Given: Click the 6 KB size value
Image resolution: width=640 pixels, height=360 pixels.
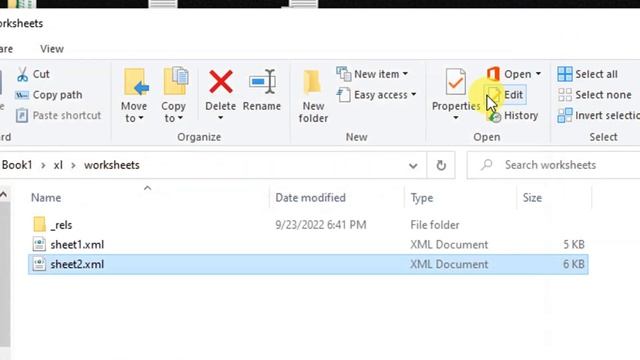Looking at the screenshot, I should click(x=574, y=264).
